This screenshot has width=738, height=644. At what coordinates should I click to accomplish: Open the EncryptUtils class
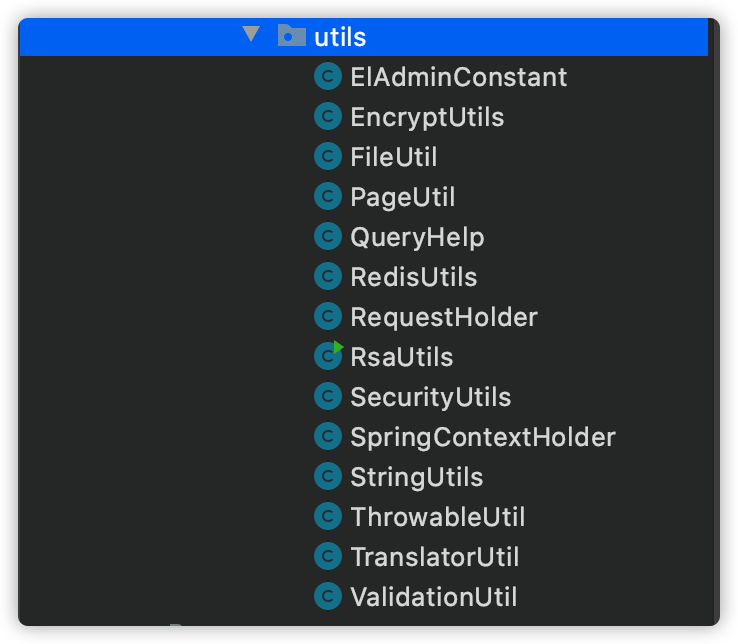point(427,117)
